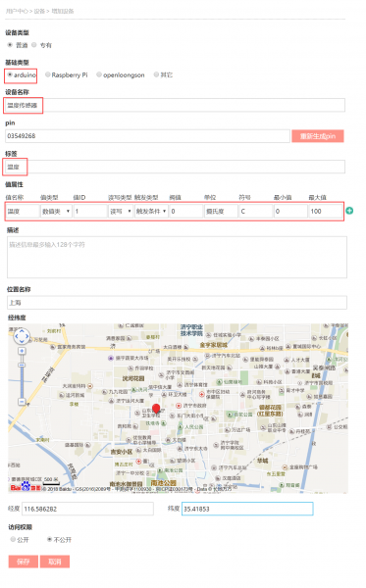Click the 值名称 field containing 温度

tap(23, 211)
